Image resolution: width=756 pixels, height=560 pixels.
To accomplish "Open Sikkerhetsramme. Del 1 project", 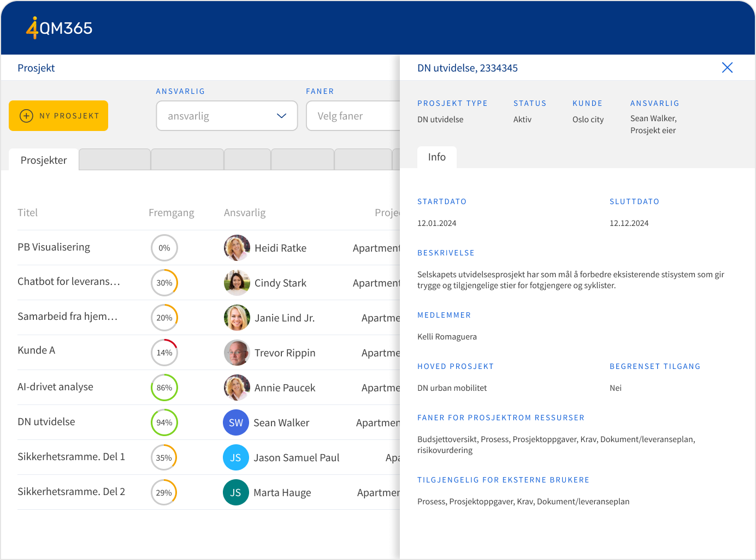I will (71, 456).
